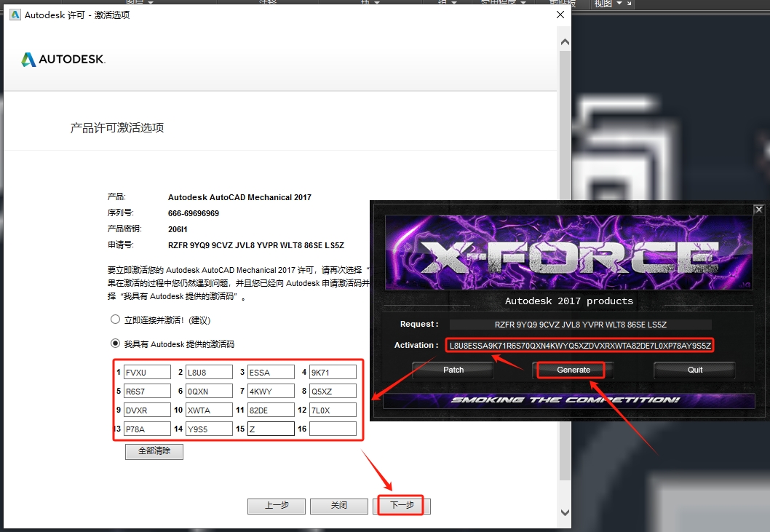Click the Autodesk logo in the title bar
The image size is (770, 532).
(x=15, y=15)
